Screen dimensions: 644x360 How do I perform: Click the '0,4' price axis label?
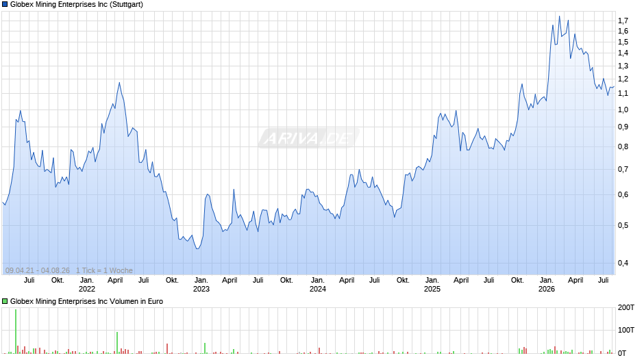pos(623,263)
